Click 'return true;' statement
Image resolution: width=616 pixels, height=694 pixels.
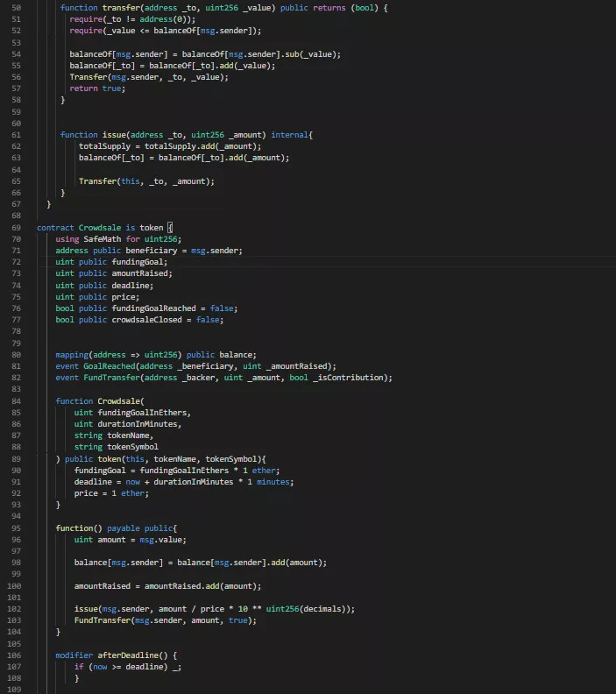pyautogui.click(x=97, y=89)
